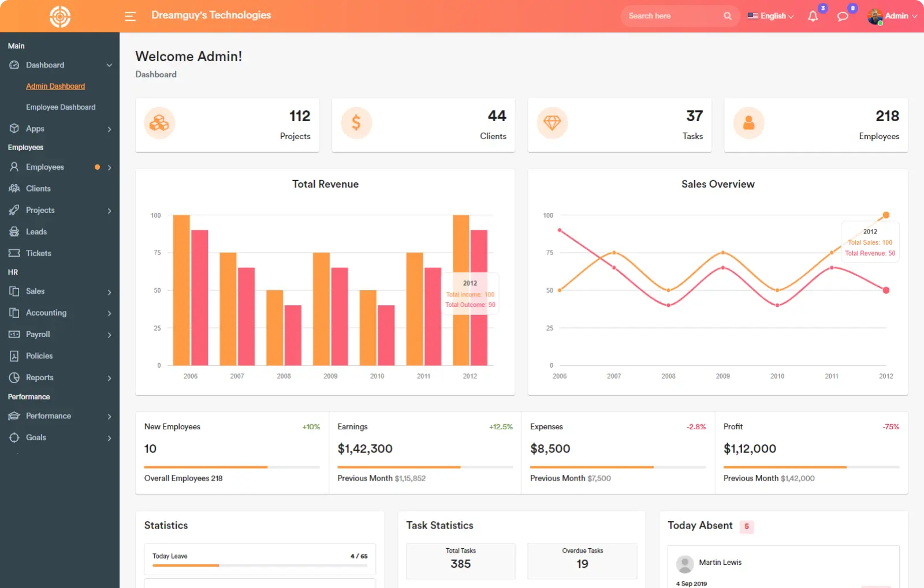Click the 2012 Total Sales point in Sales Overview

tap(886, 215)
